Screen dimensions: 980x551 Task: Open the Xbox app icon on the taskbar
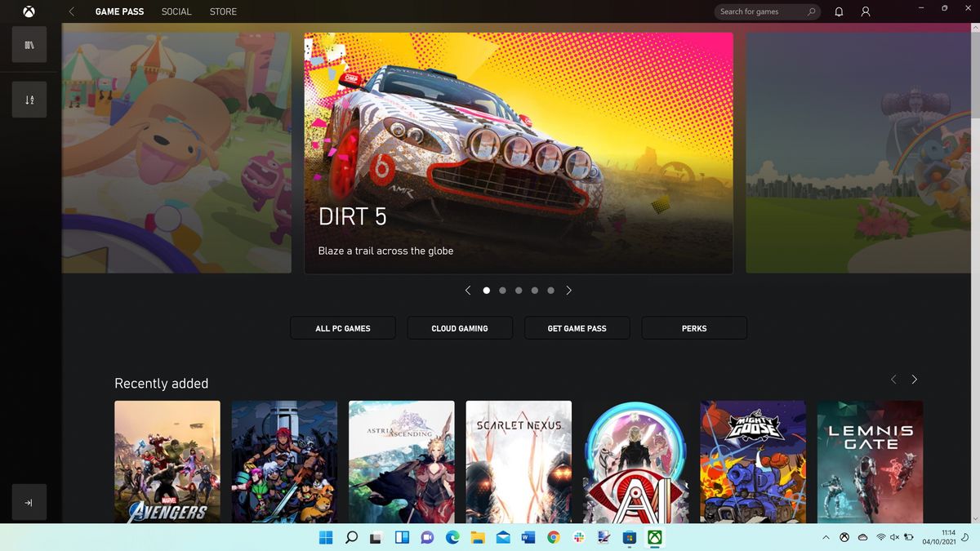pos(653,537)
